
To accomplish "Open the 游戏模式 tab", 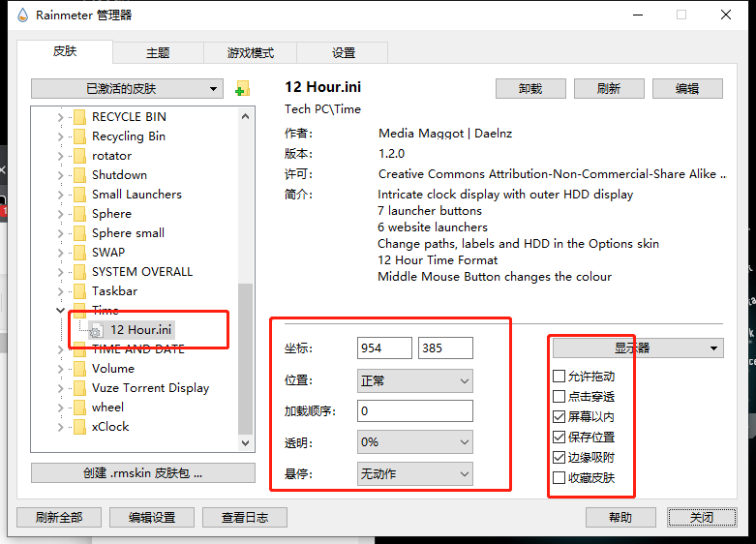I will click(251, 52).
